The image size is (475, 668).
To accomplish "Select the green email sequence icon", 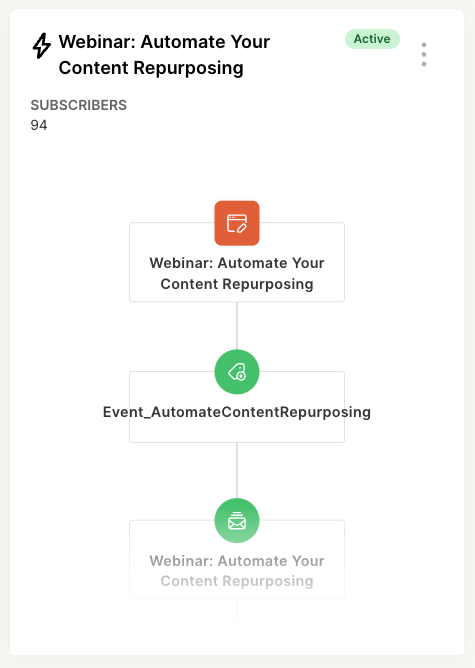I will 237,521.
